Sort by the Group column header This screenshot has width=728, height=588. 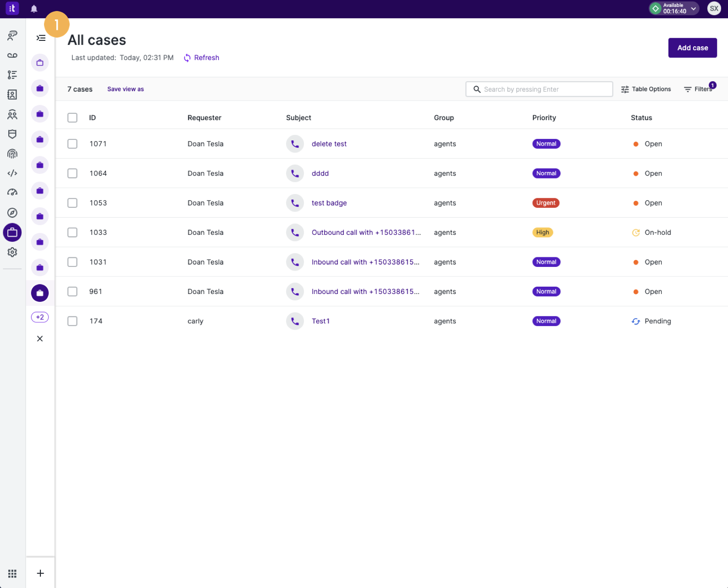point(444,118)
